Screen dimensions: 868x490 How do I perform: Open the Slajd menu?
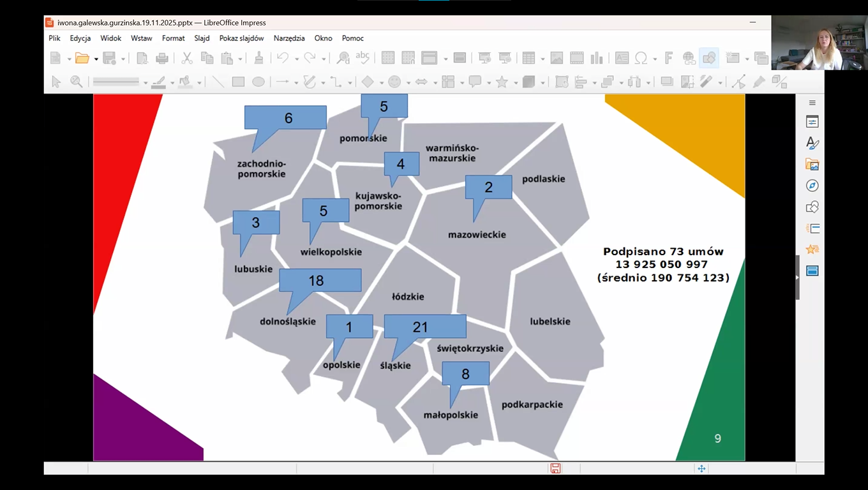(x=202, y=38)
